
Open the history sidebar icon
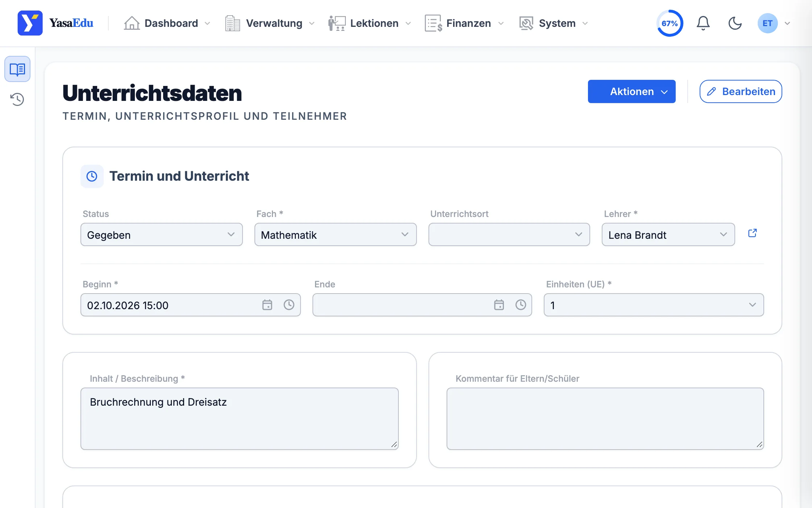[x=17, y=99]
